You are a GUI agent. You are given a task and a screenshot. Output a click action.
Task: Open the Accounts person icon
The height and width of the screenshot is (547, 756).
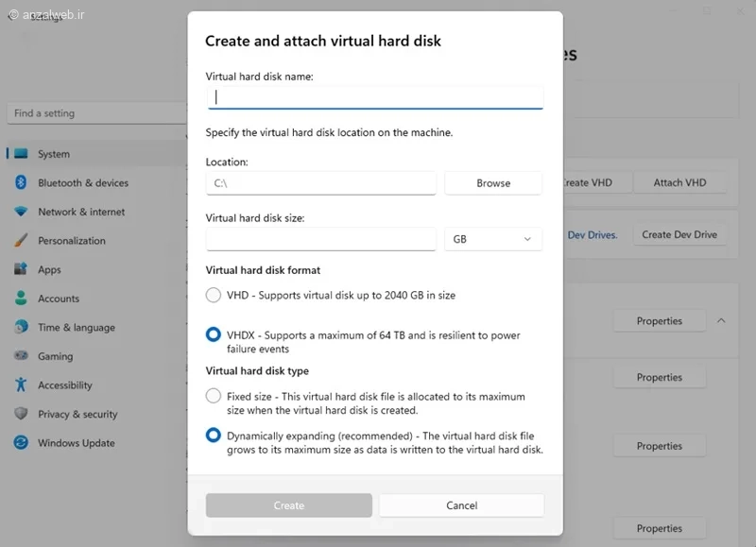(x=21, y=298)
